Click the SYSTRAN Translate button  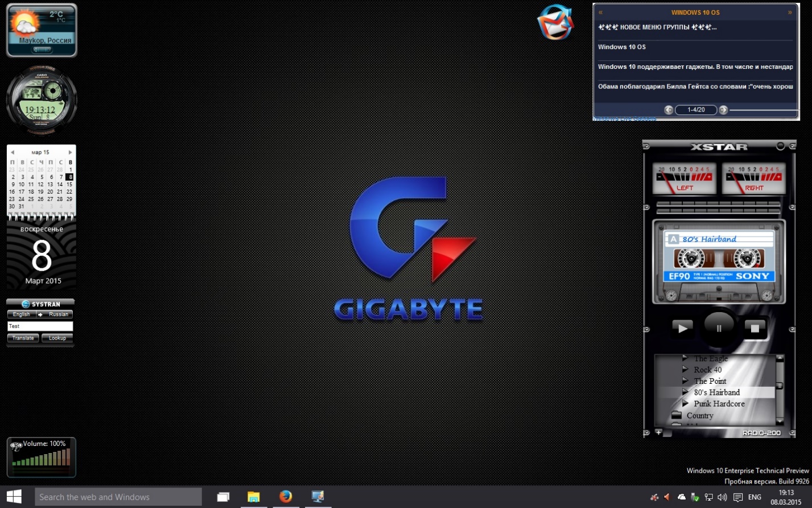(23, 338)
